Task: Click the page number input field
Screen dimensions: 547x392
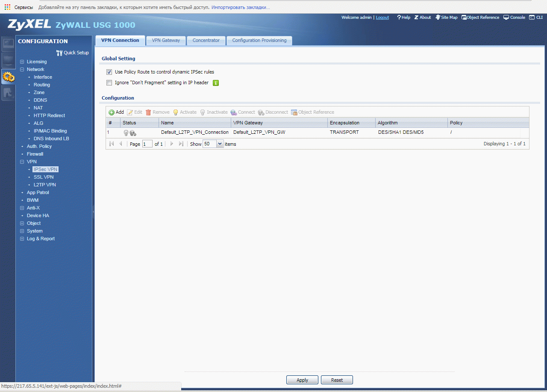Action: [x=147, y=144]
